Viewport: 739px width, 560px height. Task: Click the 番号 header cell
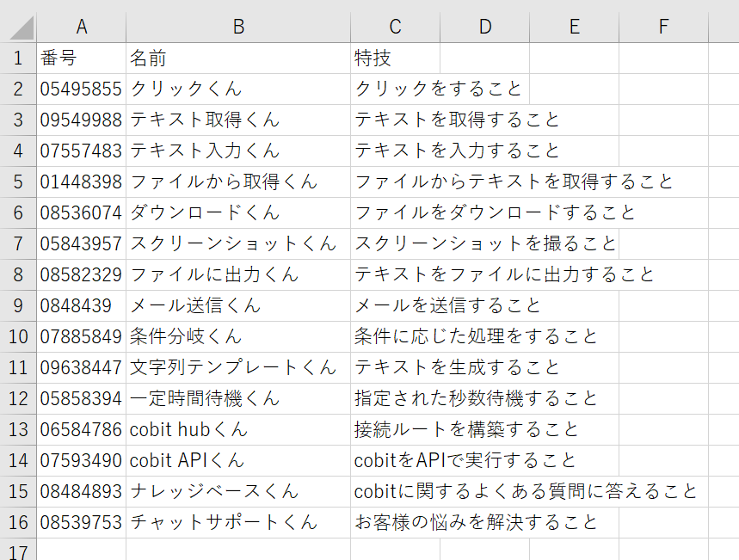pyautogui.click(x=82, y=58)
